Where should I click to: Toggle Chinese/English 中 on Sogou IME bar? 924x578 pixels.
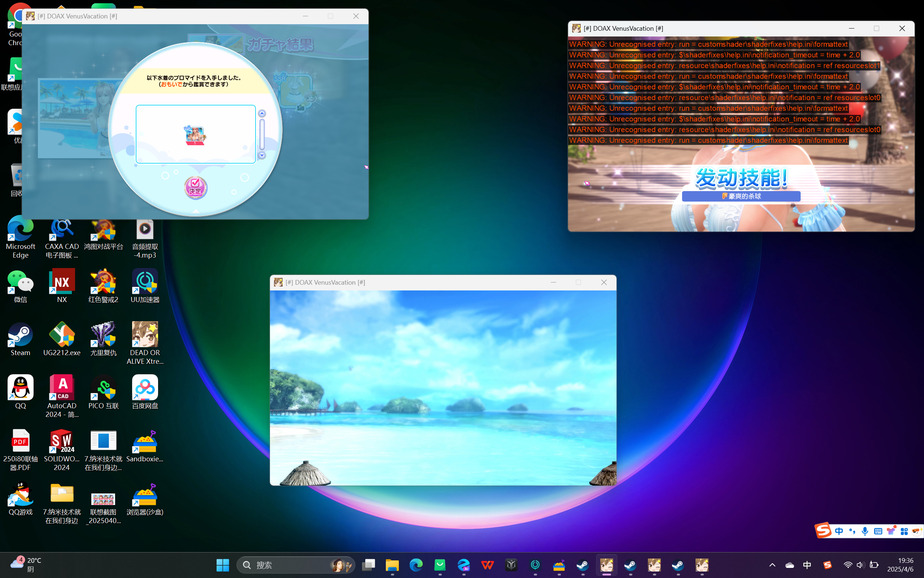(x=839, y=531)
